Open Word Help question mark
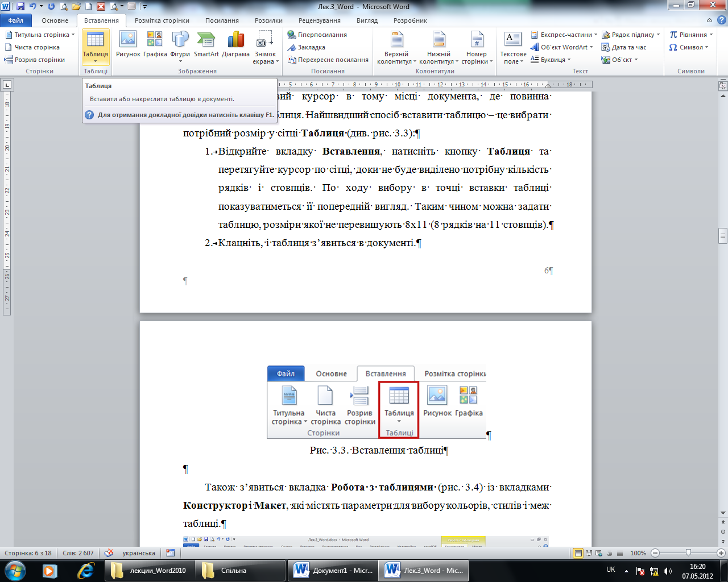The width and height of the screenshot is (728, 582). [721, 20]
